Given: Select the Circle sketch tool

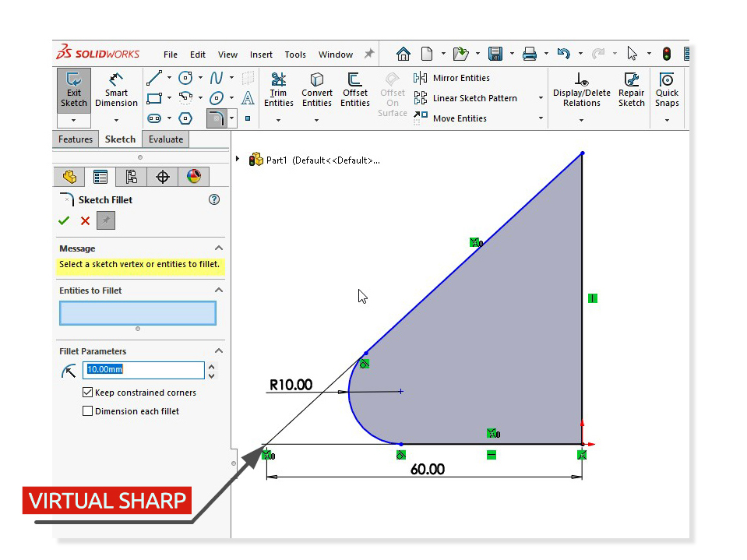Looking at the screenshot, I should (x=185, y=78).
